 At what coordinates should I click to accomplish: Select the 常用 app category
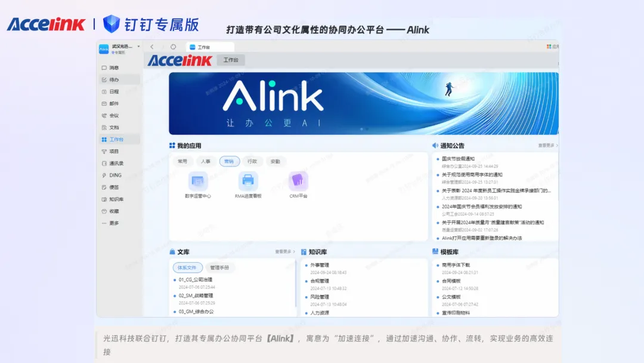pyautogui.click(x=182, y=162)
